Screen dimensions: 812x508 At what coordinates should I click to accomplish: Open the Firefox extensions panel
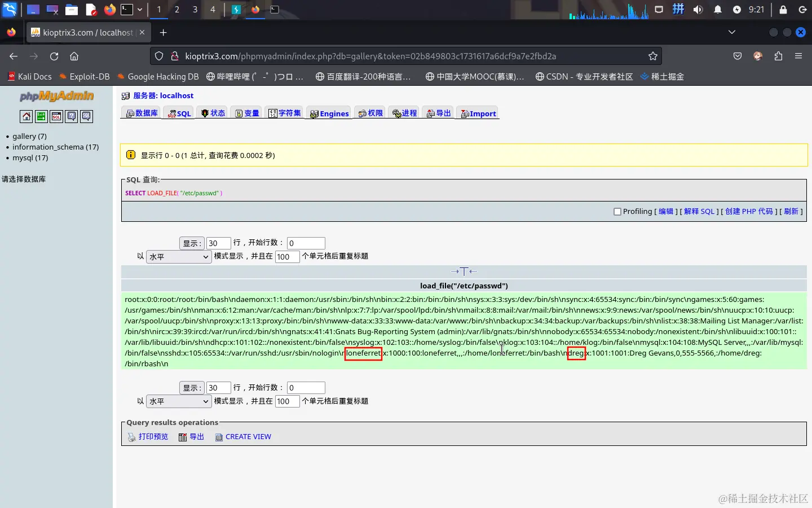pyautogui.click(x=778, y=56)
